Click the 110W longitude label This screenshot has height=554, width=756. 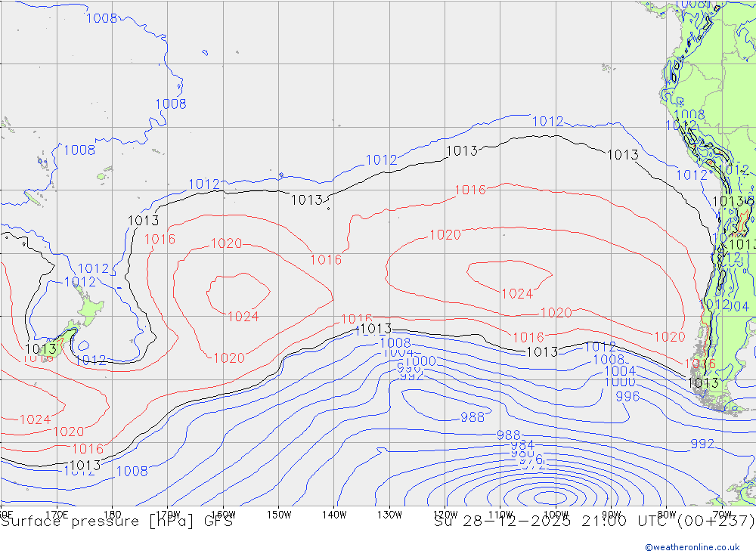500,515
